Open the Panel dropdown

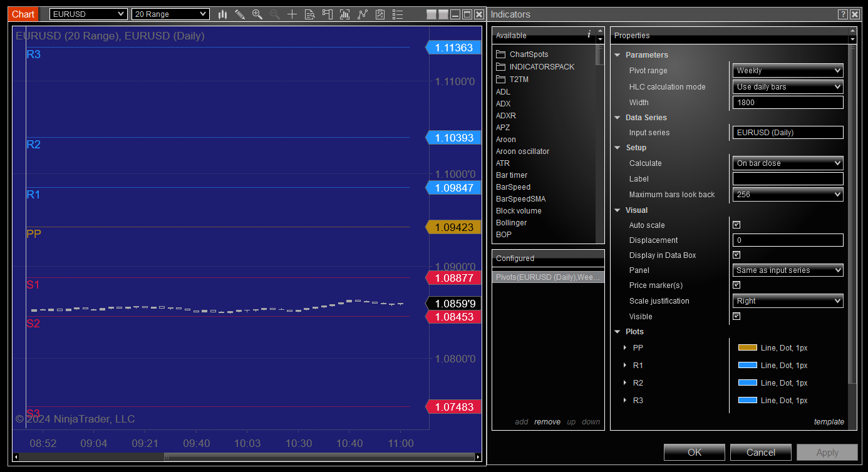788,270
